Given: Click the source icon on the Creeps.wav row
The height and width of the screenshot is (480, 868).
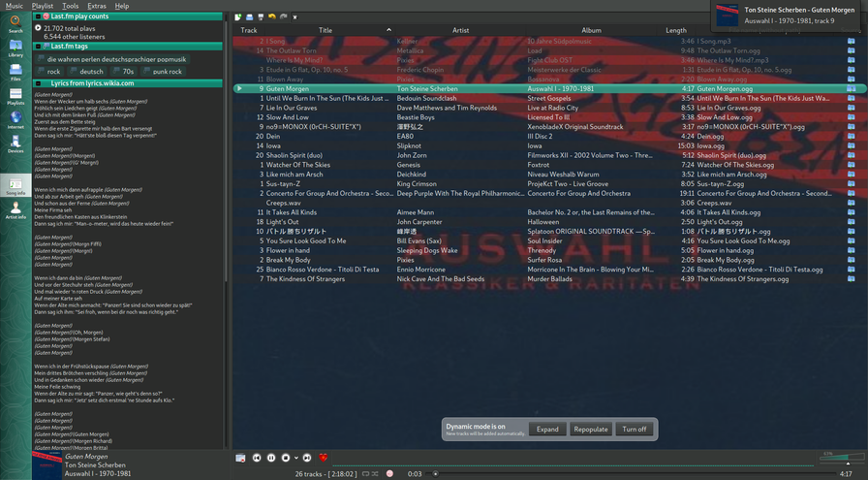Looking at the screenshot, I should 851,203.
